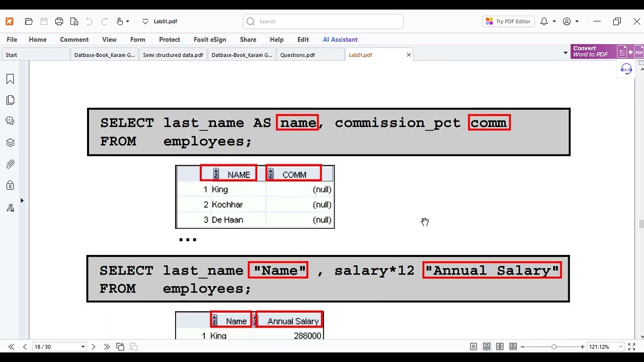Go to the previous page

(25, 347)
